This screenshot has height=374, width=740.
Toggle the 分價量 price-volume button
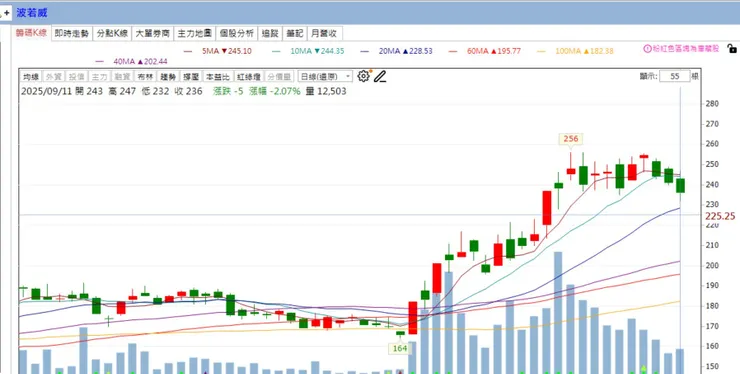point(279,76)
